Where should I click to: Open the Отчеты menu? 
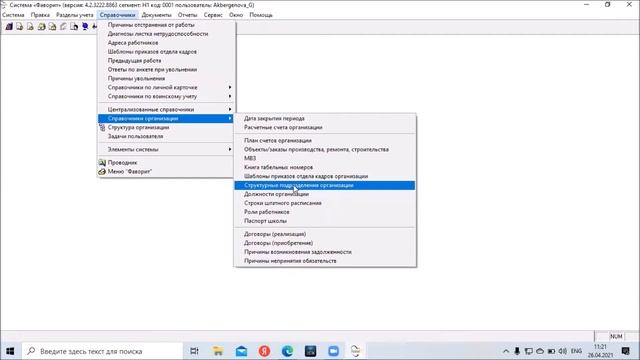pyautogui.click(x=187, y=15)
